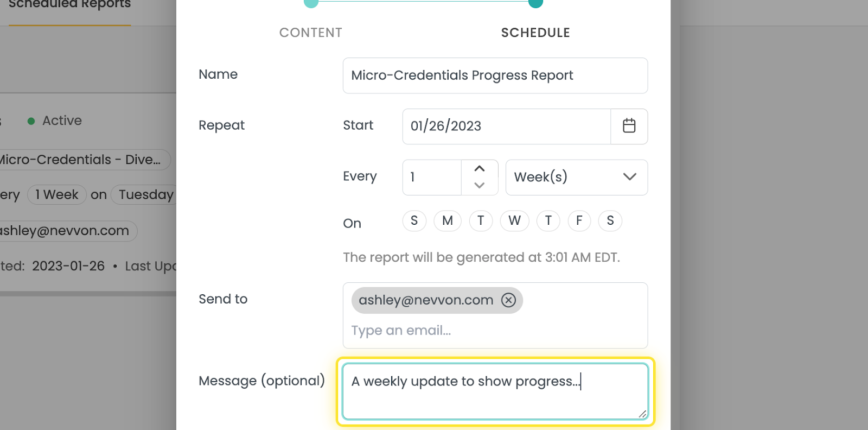Screen dimensions: 868x430
Task: Click the SCHEDULE step circle indicator
Action: click(535, 2)
